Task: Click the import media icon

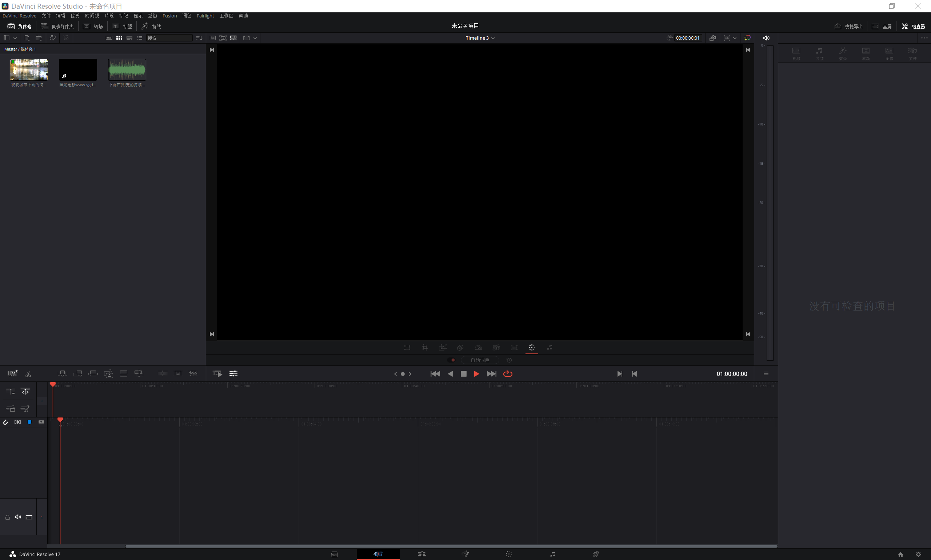Action: tap(27, 38)
